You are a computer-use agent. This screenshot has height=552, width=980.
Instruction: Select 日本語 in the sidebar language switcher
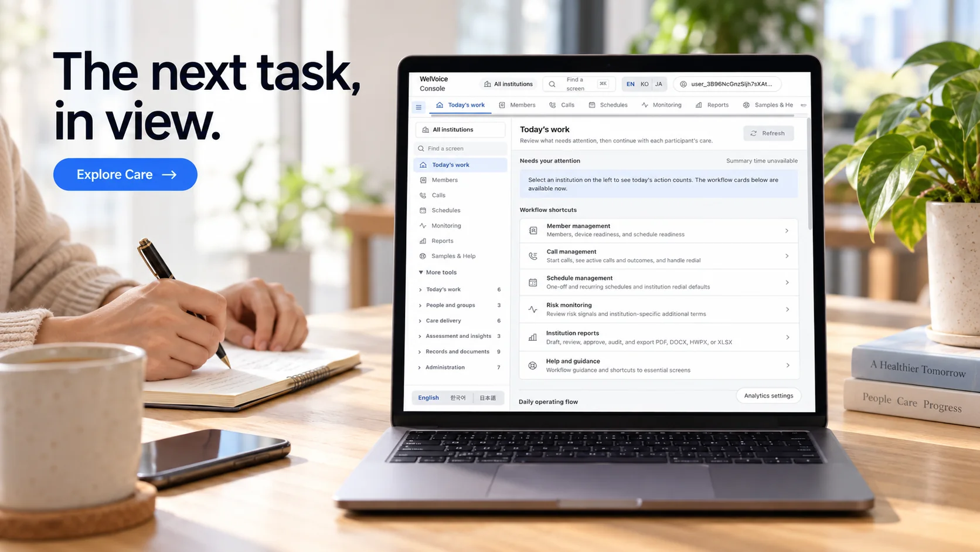tap(488, 398)
